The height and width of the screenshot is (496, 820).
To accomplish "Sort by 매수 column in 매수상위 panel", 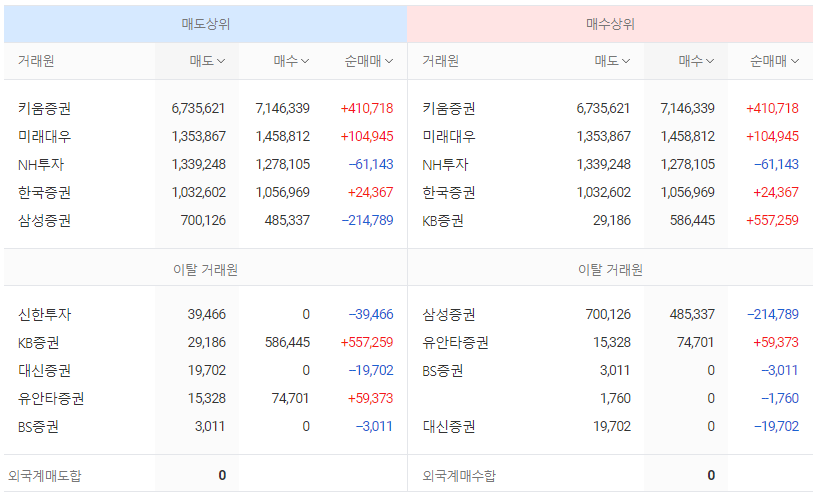I will 697,61.
